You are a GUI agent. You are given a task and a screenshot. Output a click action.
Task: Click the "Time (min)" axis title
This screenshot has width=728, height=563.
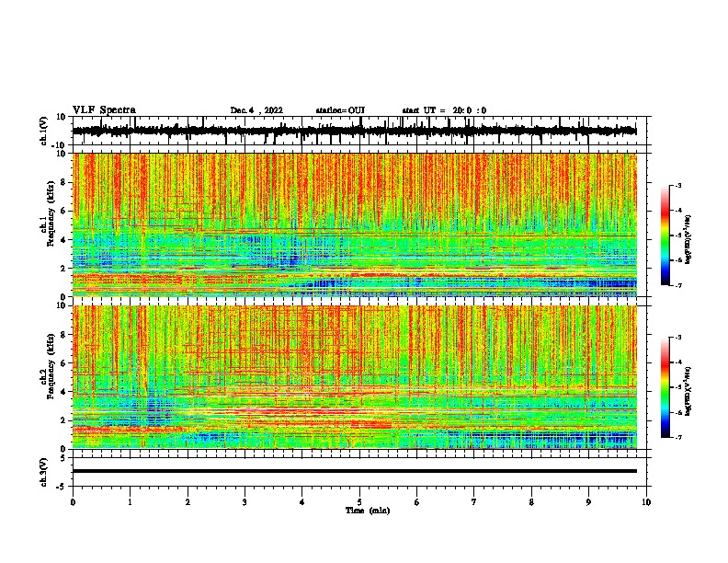(368, 511)
